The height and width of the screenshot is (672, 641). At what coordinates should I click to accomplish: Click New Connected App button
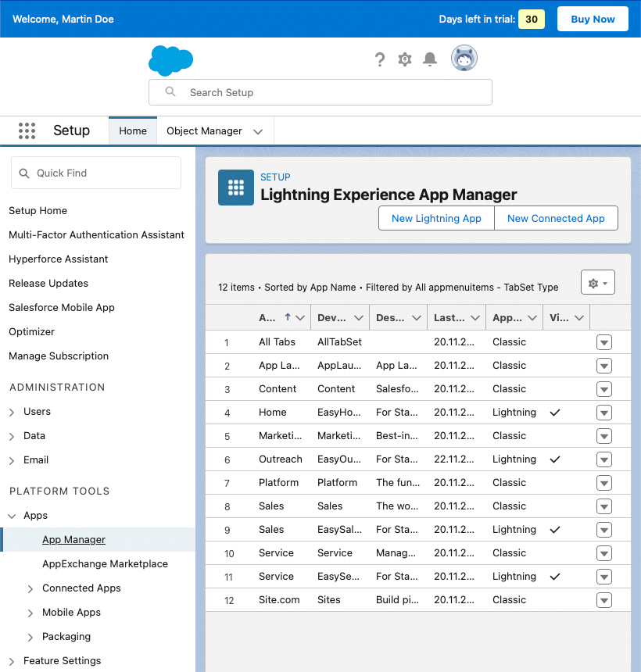pos(556,218)
